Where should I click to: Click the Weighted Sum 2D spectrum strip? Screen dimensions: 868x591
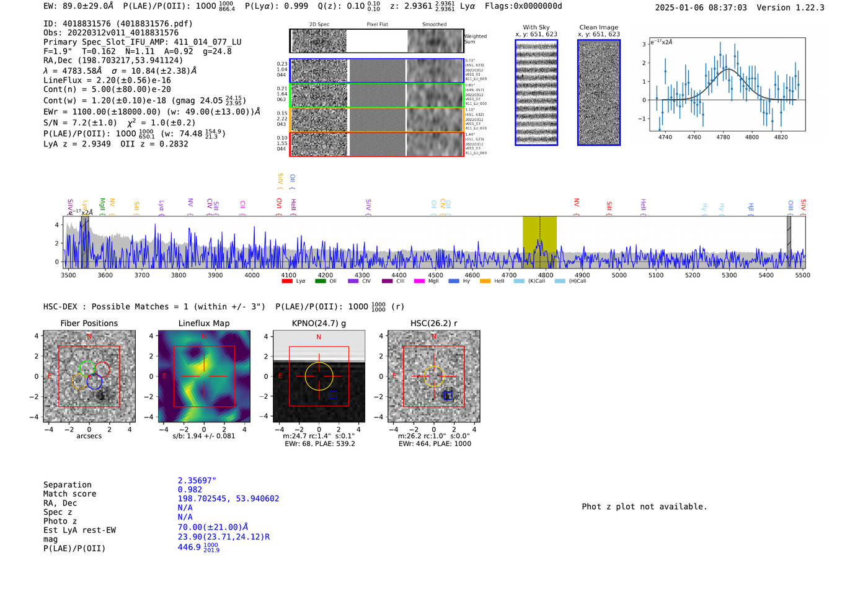376,41
